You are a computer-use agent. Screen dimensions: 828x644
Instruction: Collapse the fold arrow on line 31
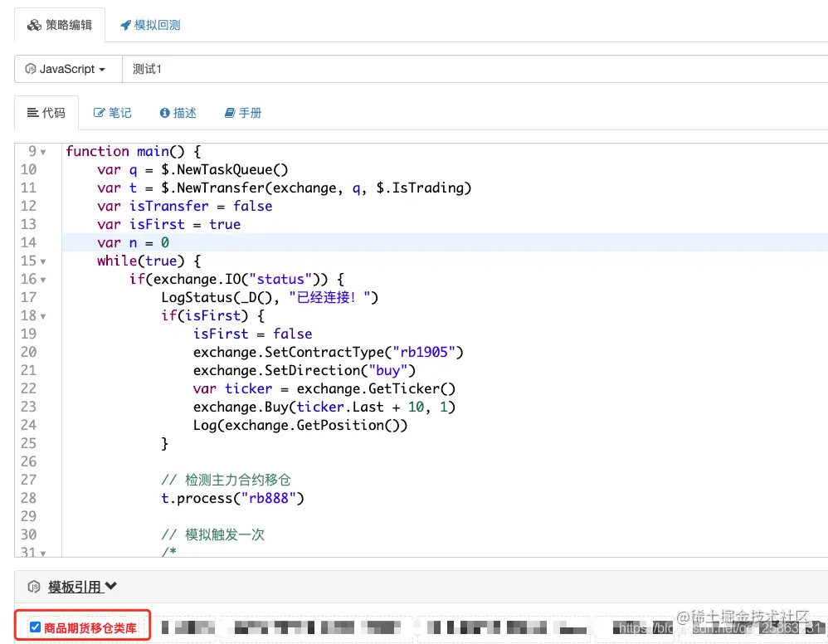click(x=43, y=554)
